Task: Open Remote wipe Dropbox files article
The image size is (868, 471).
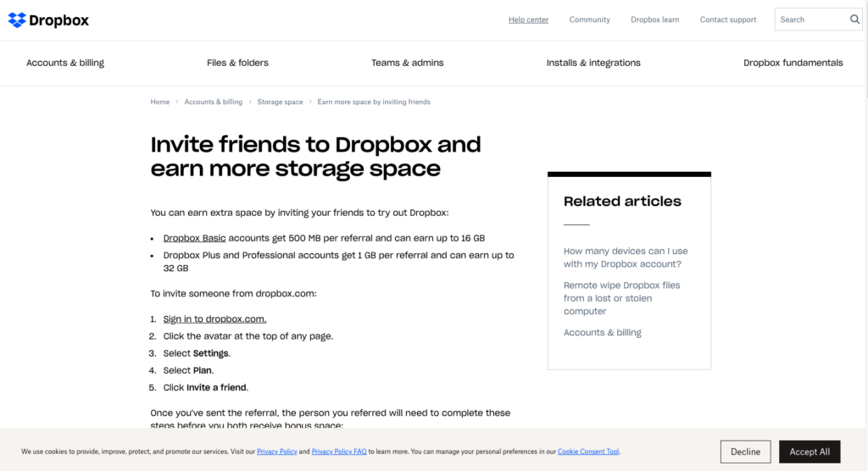Action: pos(621,298)
